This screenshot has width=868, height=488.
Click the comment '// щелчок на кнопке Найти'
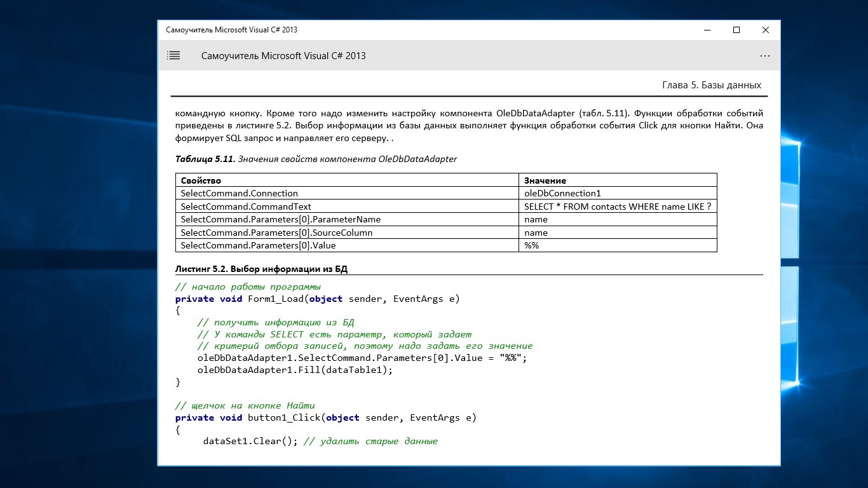245,405
